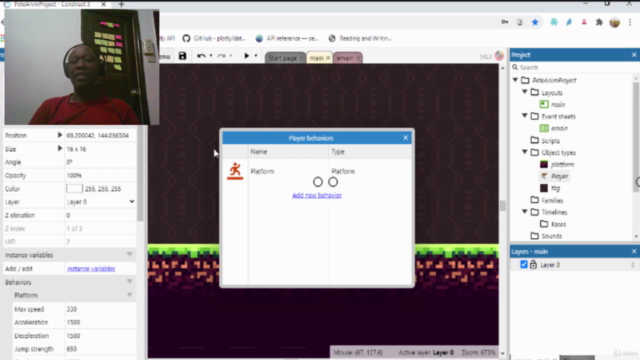Click the Z elevation value field
Image resolution: width=640 pixels, height=360 pixels.
100,215
